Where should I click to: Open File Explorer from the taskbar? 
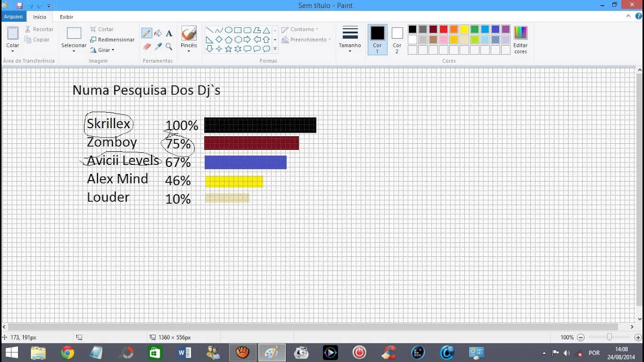(x=38, y=352)
